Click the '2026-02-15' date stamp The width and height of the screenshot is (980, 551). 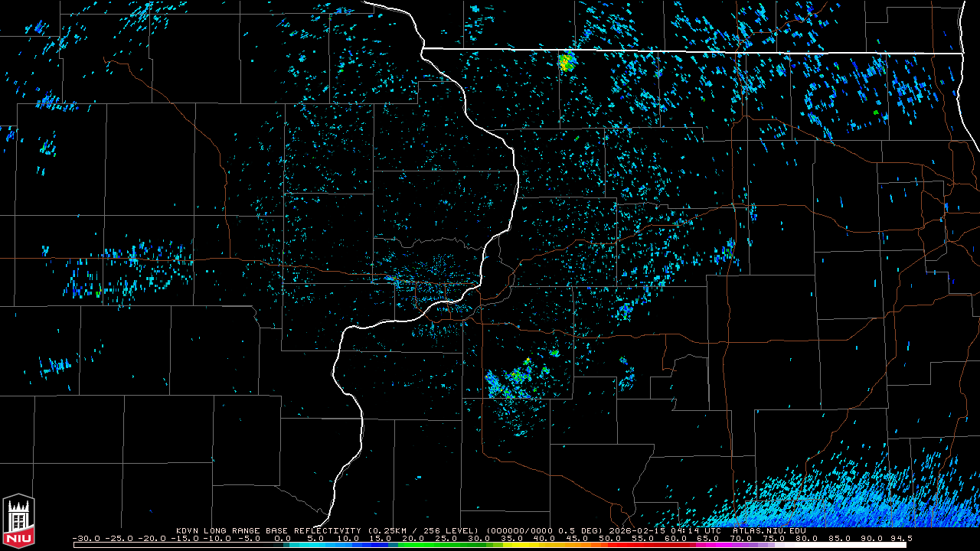(637, 530)
